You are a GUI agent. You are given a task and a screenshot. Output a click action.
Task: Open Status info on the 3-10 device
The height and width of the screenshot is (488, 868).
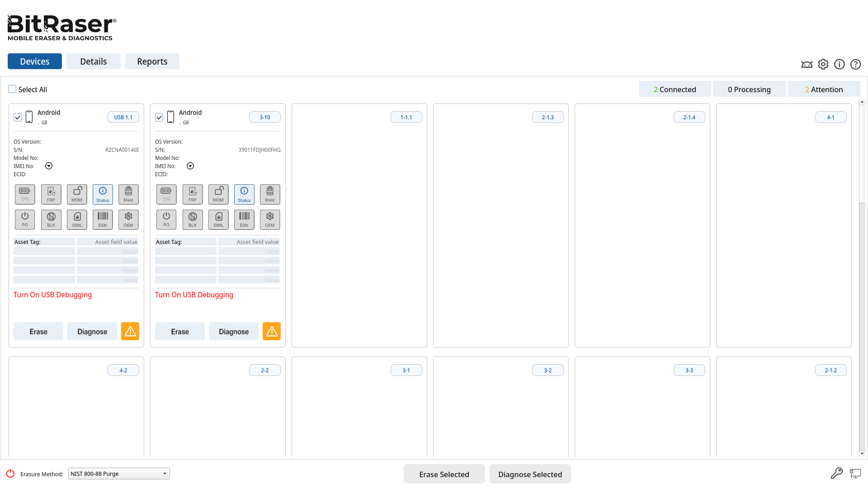[244, 194]
